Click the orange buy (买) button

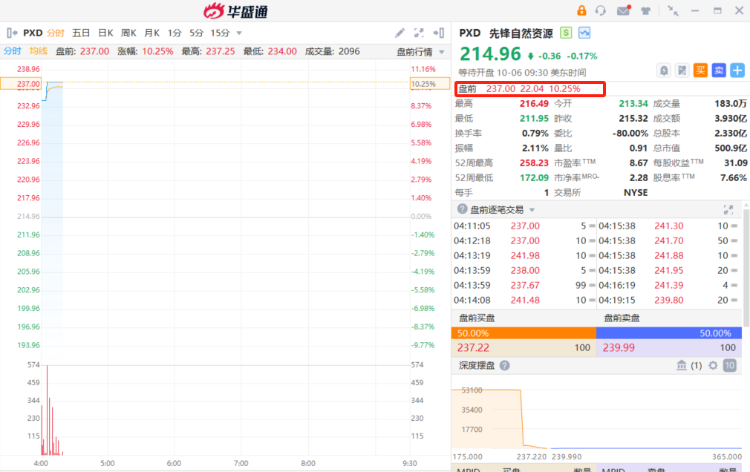[700, 69]
